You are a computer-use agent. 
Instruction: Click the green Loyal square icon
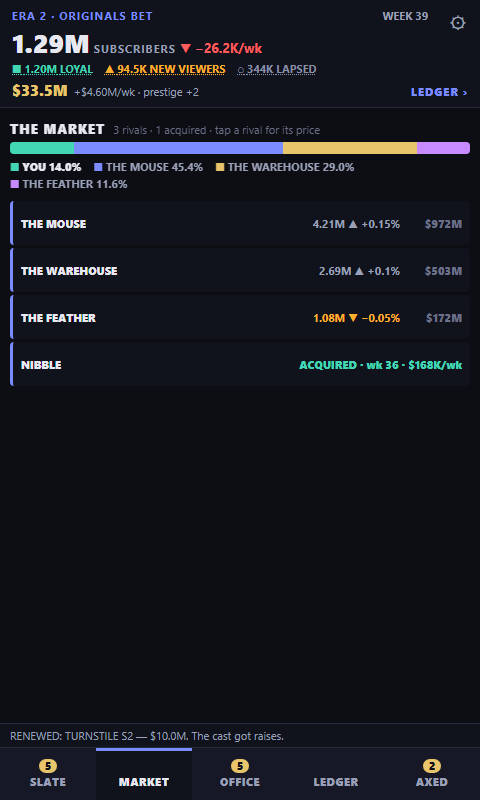(x=16, y=69)
